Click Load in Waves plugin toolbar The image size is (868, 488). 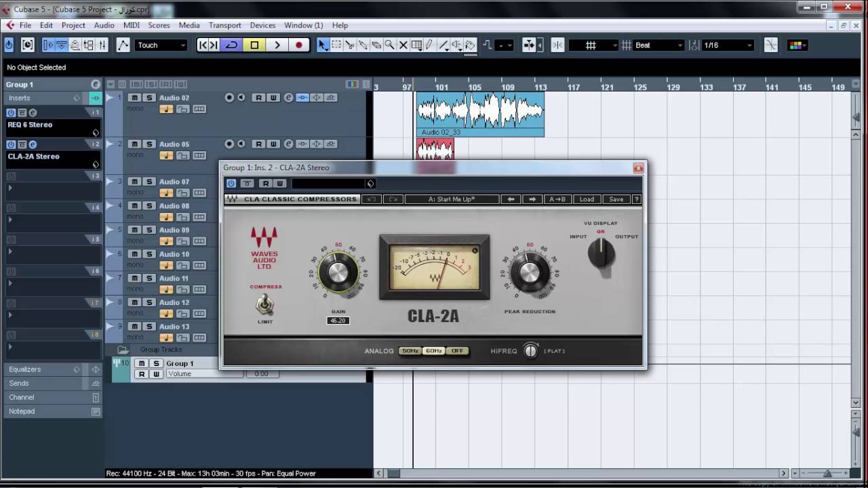[587, 199]
